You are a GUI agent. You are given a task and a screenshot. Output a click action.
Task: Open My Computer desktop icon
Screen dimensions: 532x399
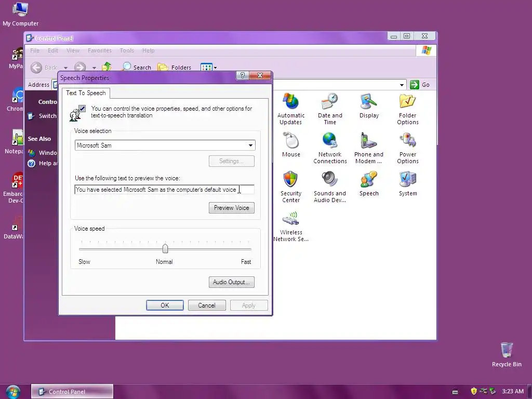20,14
